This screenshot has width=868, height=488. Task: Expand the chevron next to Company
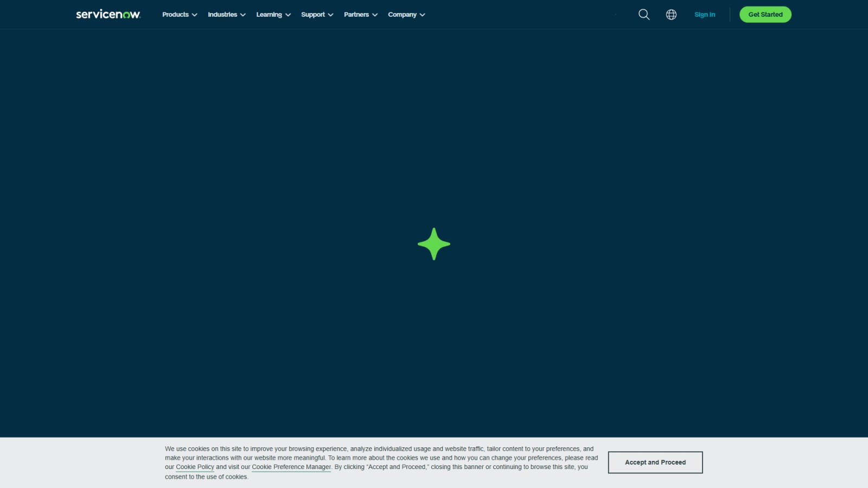coord(422,15)
